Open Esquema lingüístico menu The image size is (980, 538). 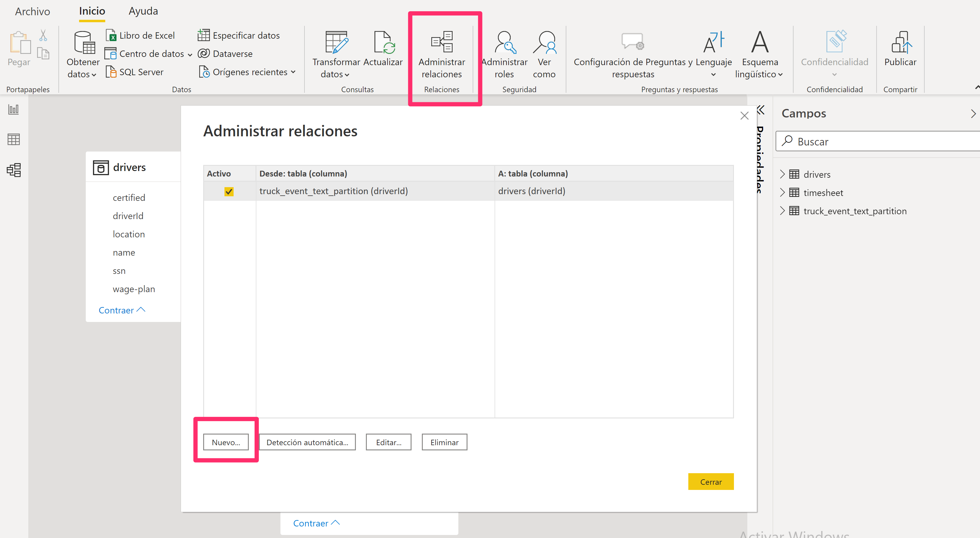[x=759, y=54]
